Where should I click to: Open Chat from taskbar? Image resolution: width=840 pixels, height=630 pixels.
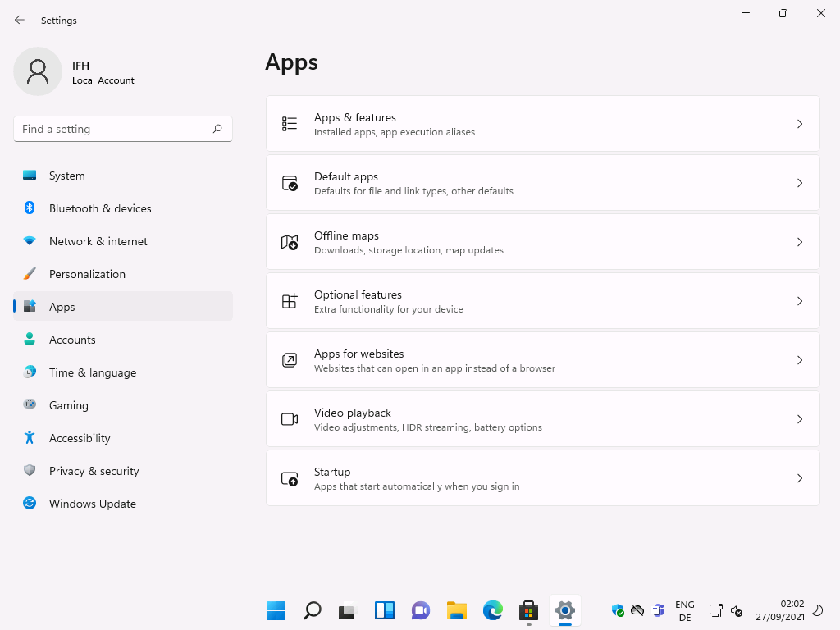click(x=421, y=610)
